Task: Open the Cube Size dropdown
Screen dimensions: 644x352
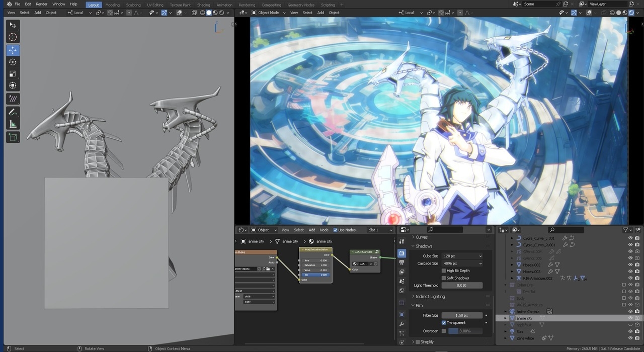Action: click(462, 256)
